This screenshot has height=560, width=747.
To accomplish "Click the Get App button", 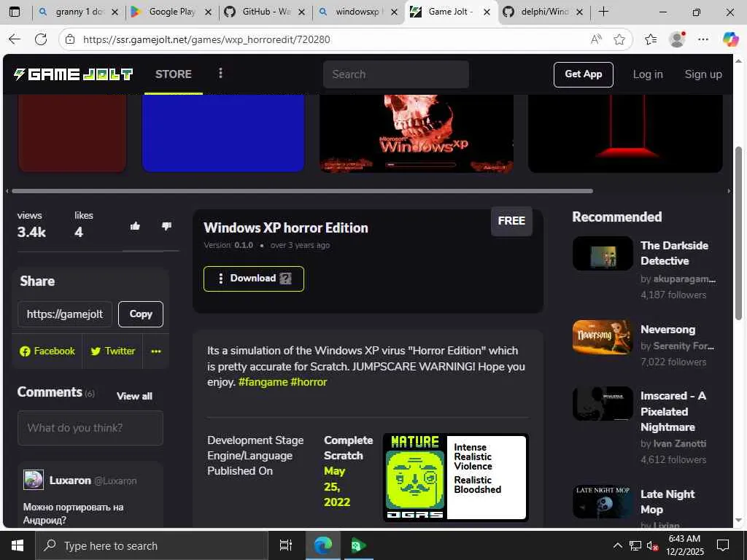I will pyautogui.click(x=583, y=74).
